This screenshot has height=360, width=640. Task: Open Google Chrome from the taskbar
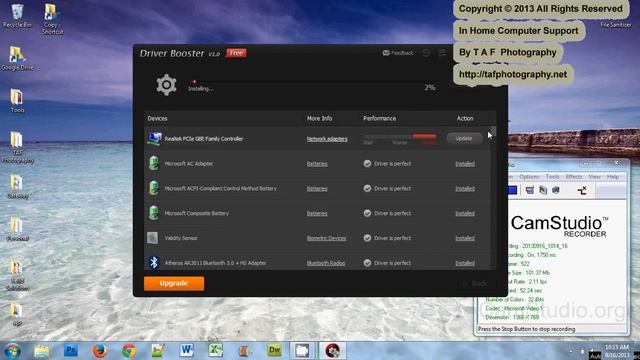pyautogui.click(x=129, y=351)
